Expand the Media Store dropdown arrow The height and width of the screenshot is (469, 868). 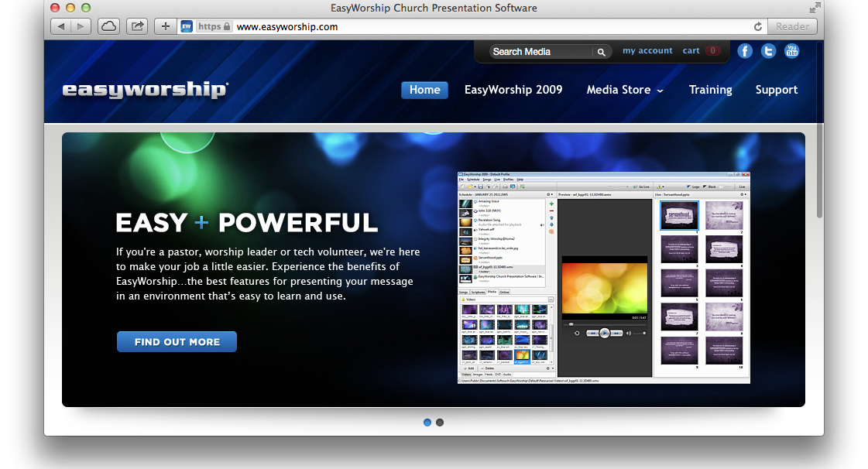click(x=660, y=91)
